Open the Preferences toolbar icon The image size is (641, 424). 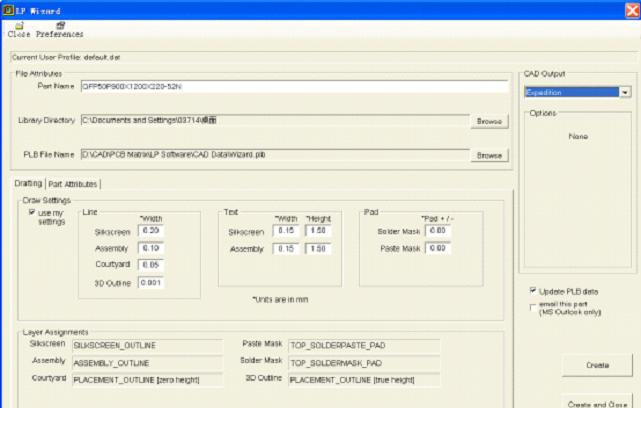coord(60,30)
